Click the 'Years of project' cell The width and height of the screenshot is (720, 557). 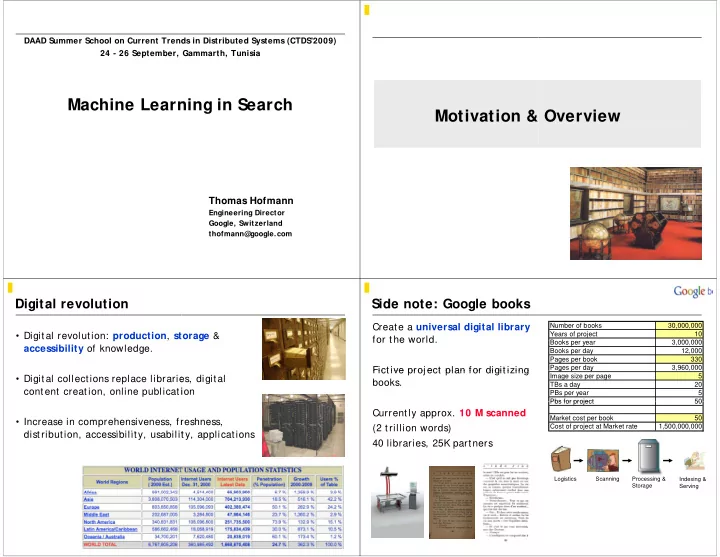tap(602, 334)
